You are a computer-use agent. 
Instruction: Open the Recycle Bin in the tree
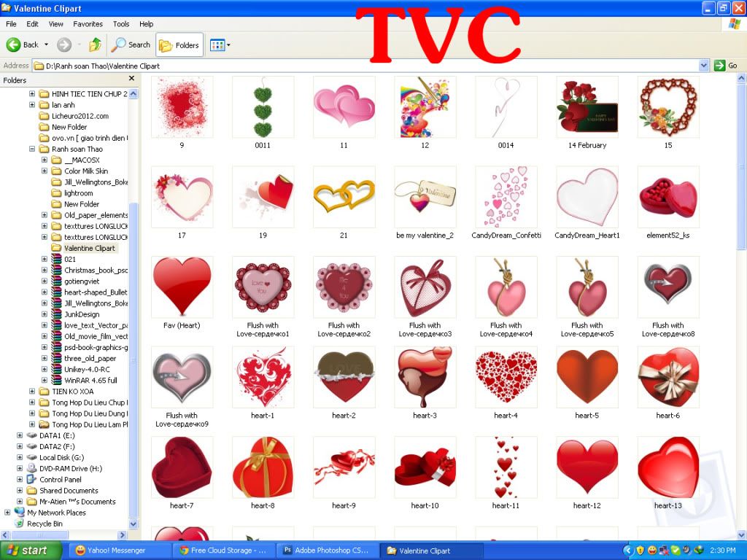click(x=44, y=524)
